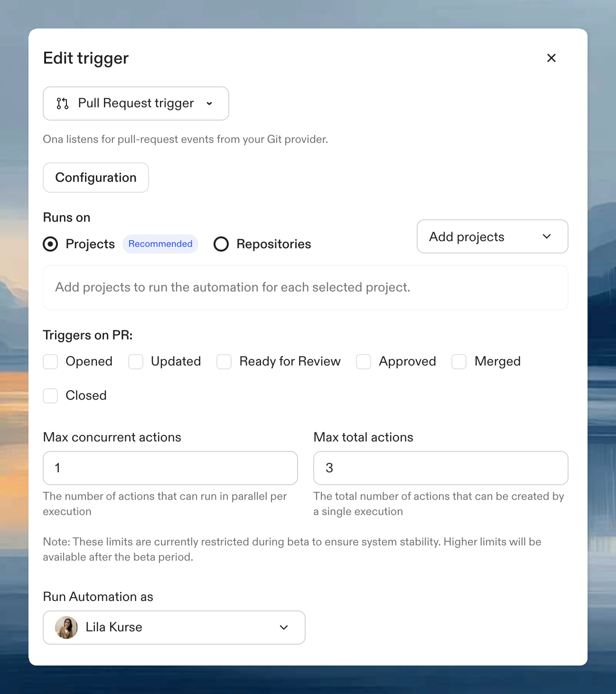The width and height of the screenshot is (616, 694).
Task: Click the Recommended badge
Action: click(x=160, y=244)
